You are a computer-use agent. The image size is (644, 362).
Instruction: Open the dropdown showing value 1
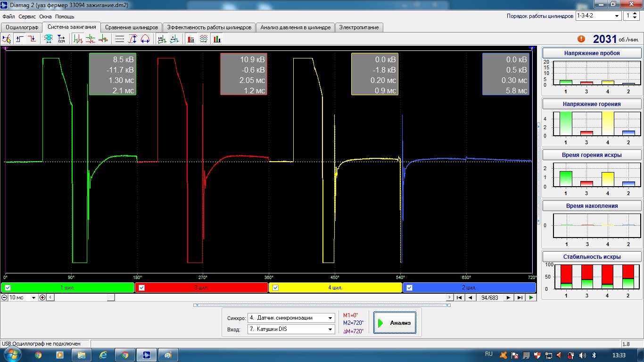631,16
